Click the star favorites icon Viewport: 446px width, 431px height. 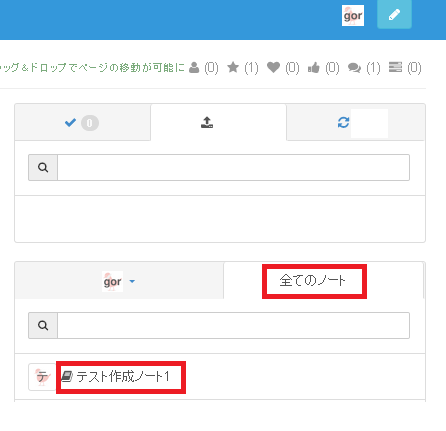(233, 68)
